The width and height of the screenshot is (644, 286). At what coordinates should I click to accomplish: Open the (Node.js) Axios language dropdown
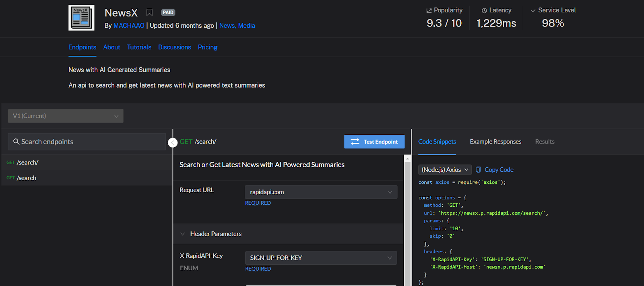pos(445,170)
